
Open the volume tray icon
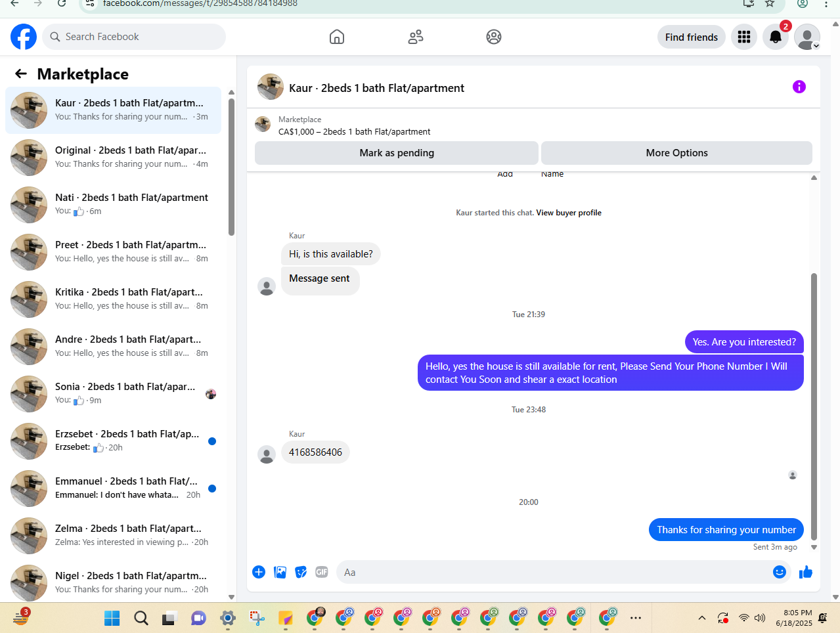pyautogui.click(x=761, y=618)
